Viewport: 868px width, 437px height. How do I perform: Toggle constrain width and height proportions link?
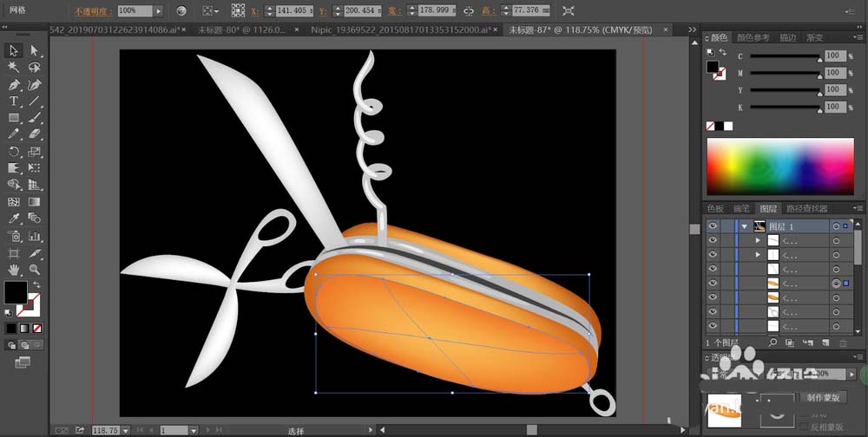click(469, 10)
